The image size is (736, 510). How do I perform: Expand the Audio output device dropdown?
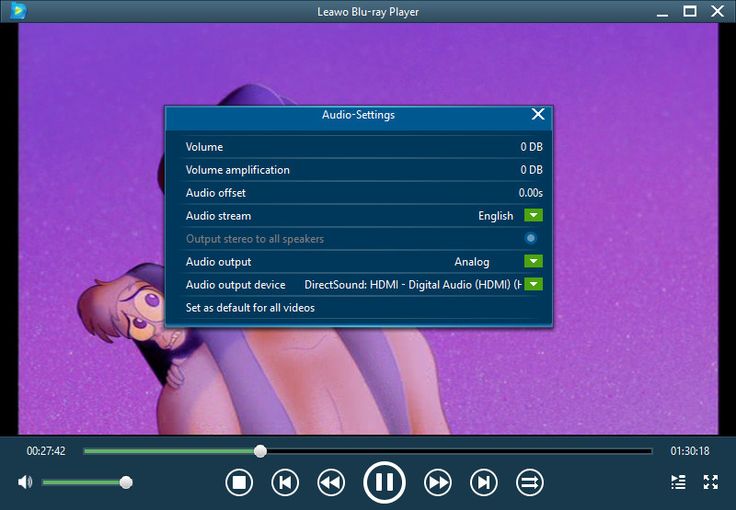point(533,284)
